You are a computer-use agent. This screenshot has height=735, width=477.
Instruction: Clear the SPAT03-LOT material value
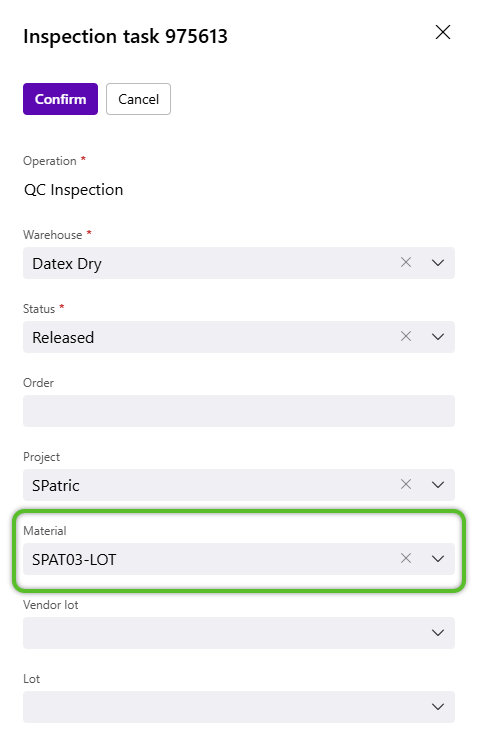pyautogui.click(x=406, y=558)
